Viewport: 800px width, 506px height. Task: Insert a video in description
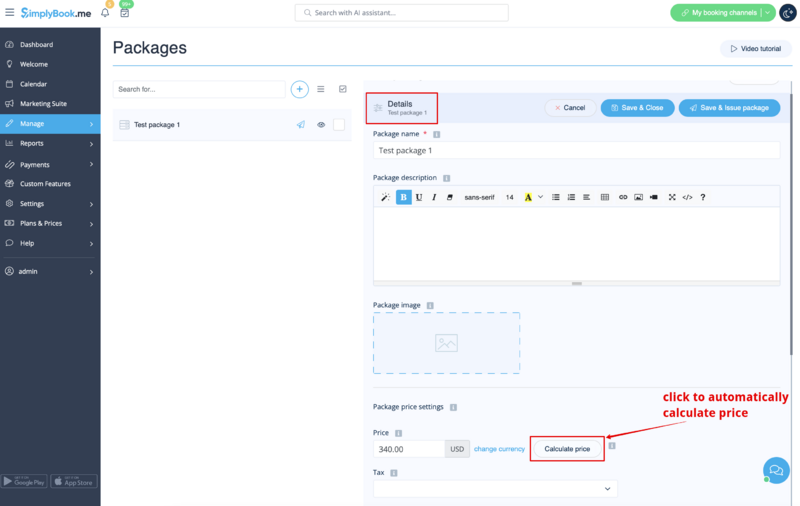coord(654,197)
